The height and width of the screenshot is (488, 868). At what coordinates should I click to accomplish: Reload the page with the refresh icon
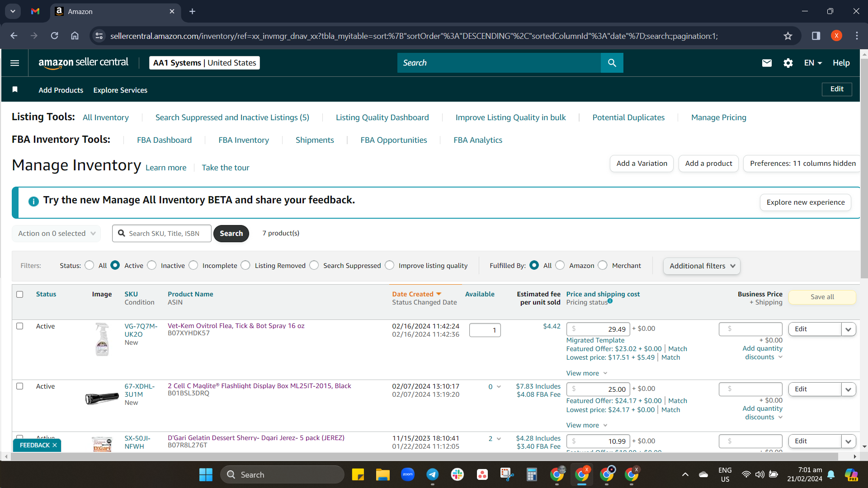click(54, 36)
